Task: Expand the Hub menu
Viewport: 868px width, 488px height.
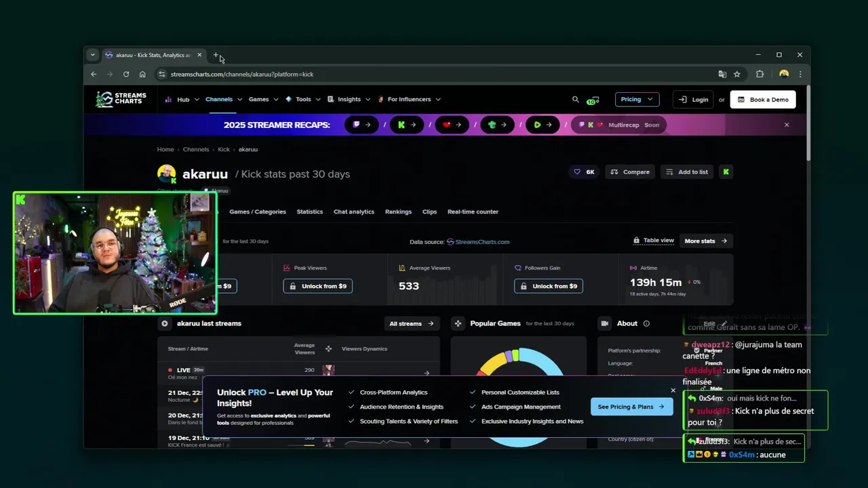Action: (182, 100)
